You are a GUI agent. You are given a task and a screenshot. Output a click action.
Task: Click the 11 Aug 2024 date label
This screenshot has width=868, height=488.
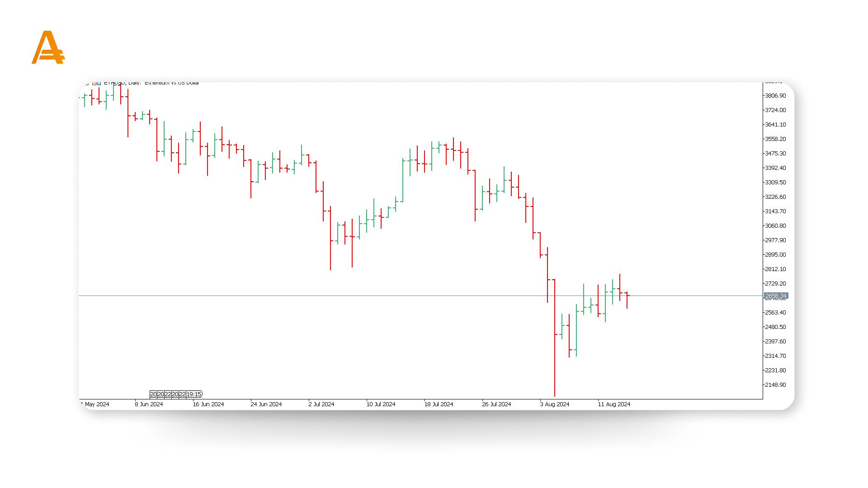[x=614, y=404]
